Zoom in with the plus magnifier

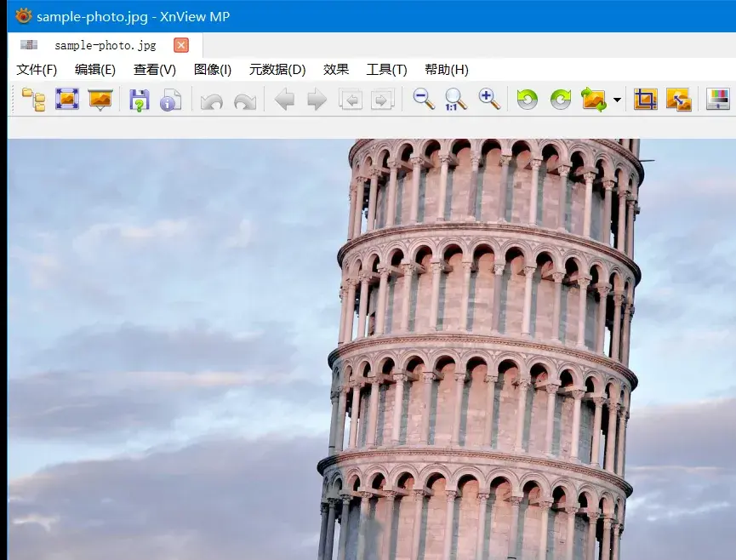[x=489, y=100]
